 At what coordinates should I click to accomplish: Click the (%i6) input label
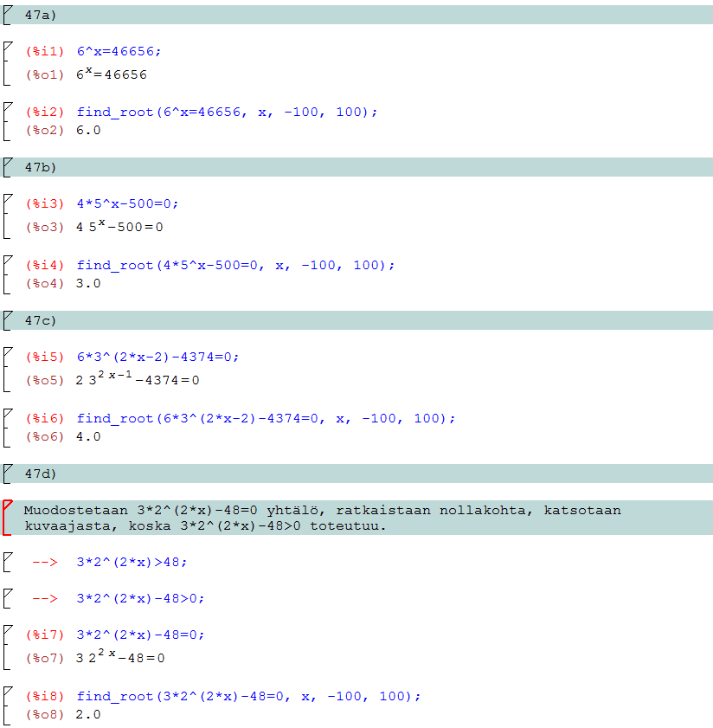[x=45, y=419]
